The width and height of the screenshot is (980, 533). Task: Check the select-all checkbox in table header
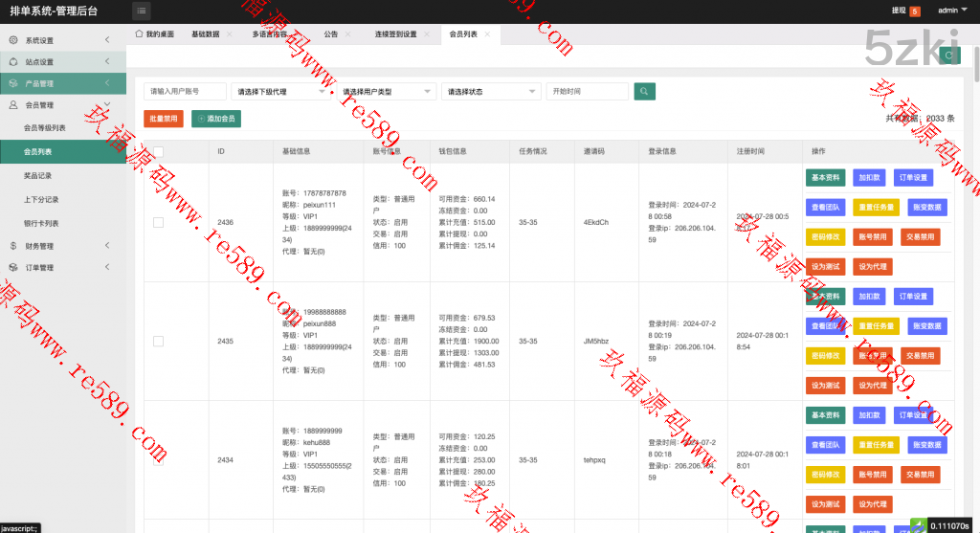tap(158, 151)
